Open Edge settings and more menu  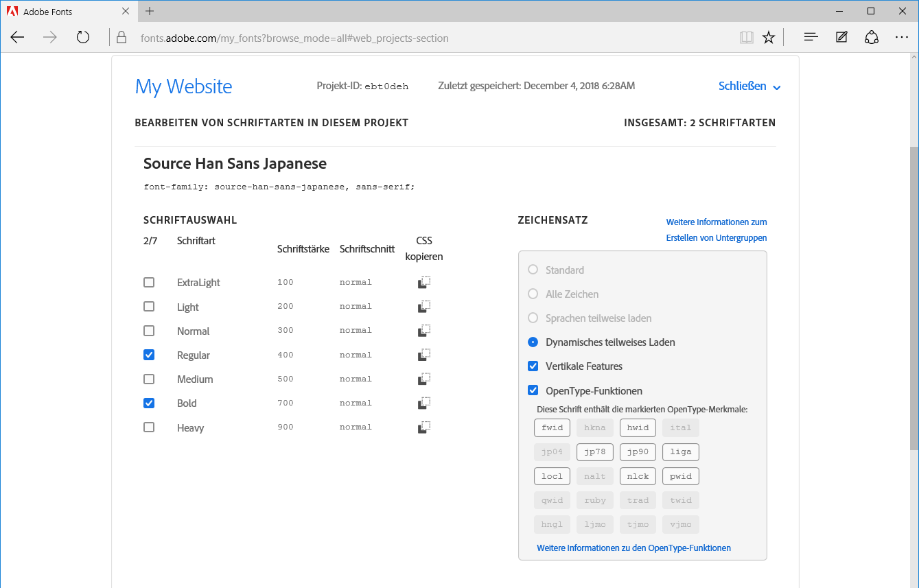[902, 38]
